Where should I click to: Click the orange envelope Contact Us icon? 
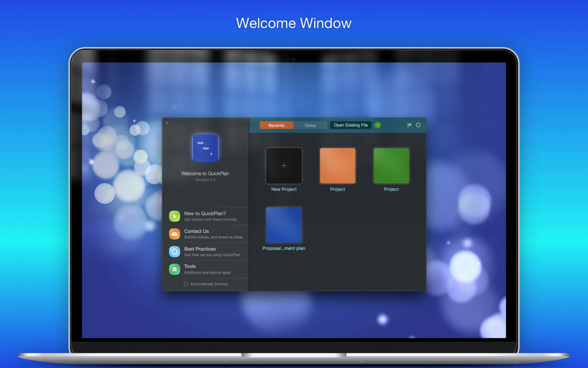coord(175,234)
